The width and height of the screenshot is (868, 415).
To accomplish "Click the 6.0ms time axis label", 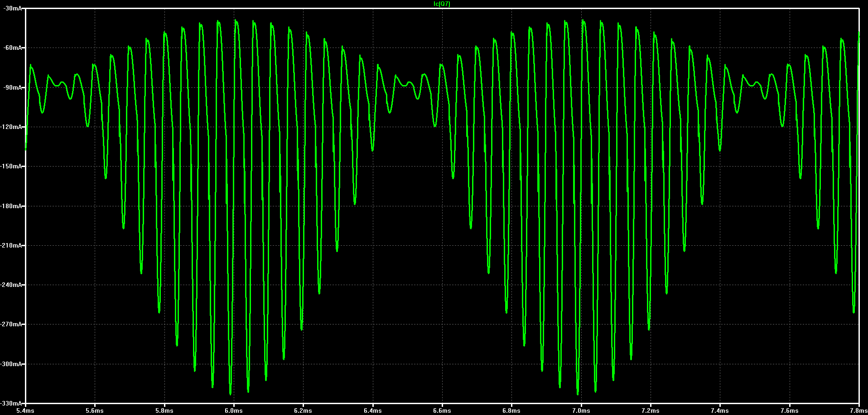I will coord(233,411).
